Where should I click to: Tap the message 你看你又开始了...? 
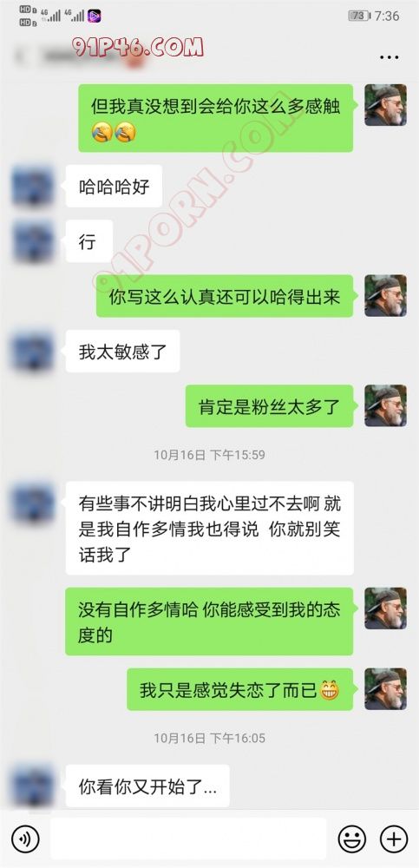pyautogui.click(x=147, y=786)
